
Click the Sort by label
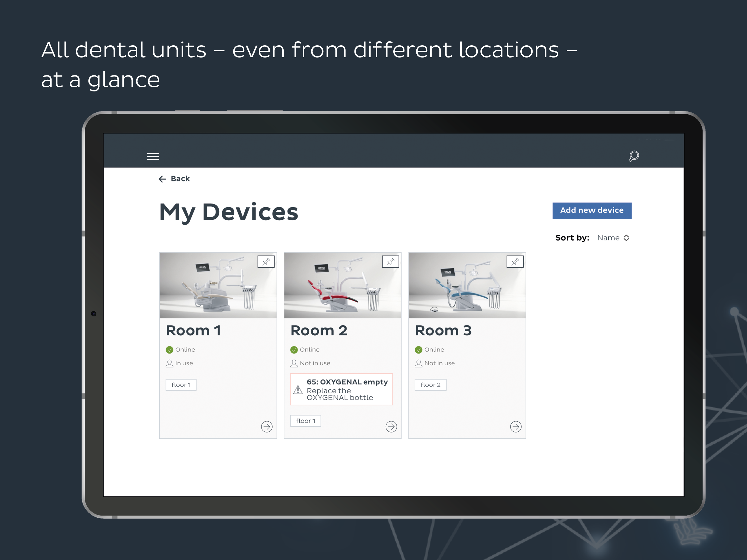tap(572, 238)
